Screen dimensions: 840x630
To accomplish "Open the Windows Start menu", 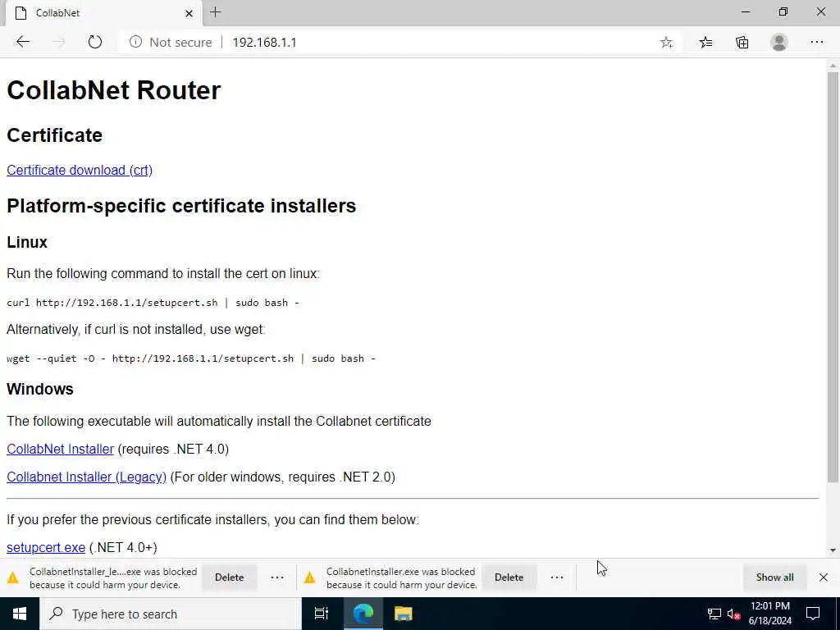I will pos(20,614).
